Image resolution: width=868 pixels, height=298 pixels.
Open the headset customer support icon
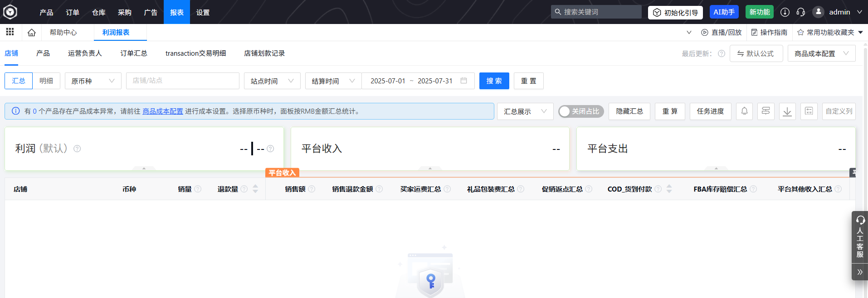[x=800, y=12]
